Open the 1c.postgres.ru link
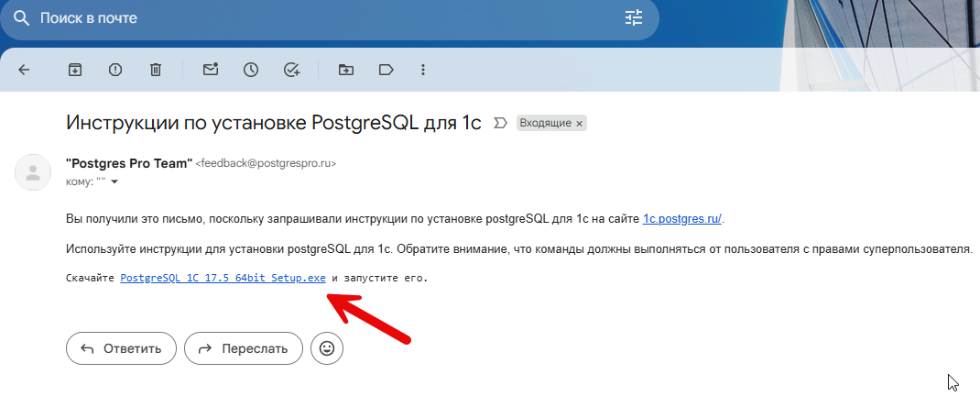This screenshot has width=980, height=407. 682,218
